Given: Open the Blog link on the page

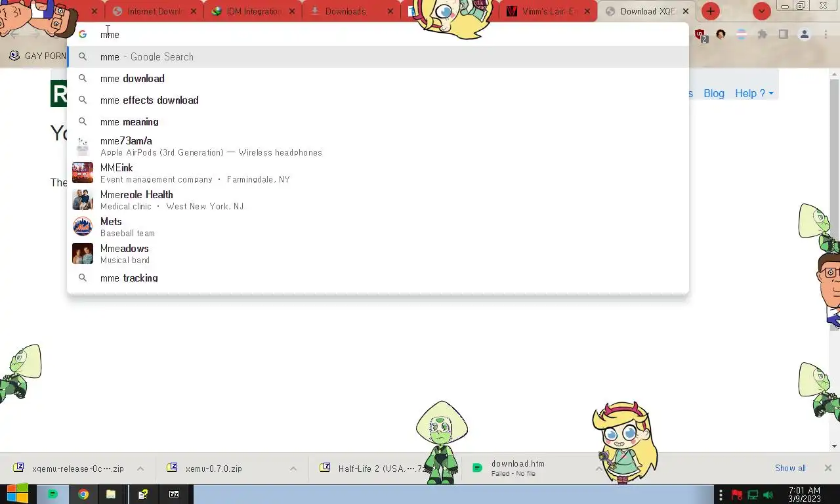Looking at the screenshot, I should pos(714,93).
